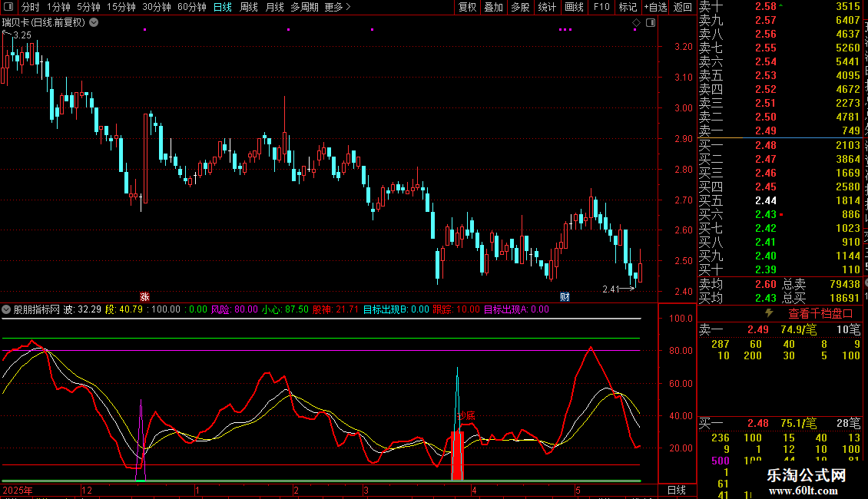868x499 pixels.
Task: Click 波: 32.29 indicator value
Action: click(82, 309)
